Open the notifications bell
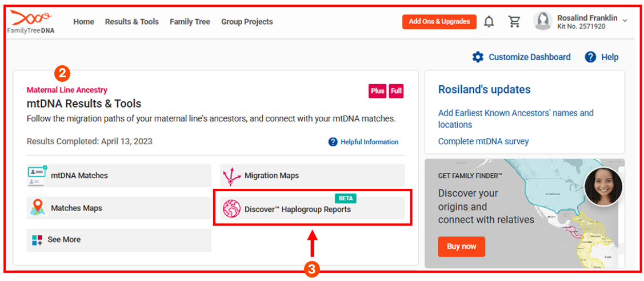Screen dimensions: 644x281 [489, 21]
